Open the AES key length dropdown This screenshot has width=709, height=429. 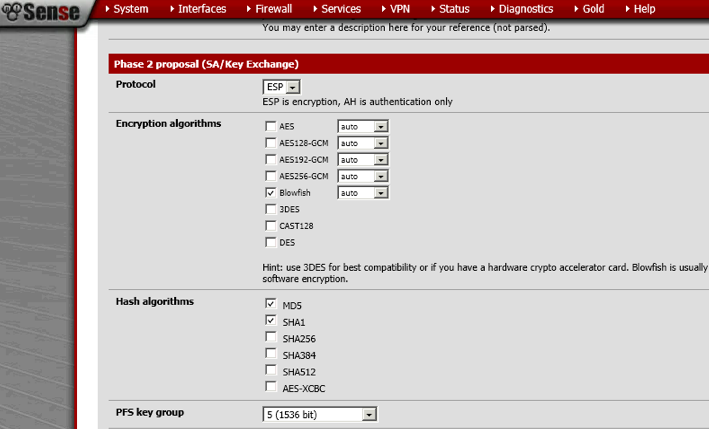coord(363,127)
